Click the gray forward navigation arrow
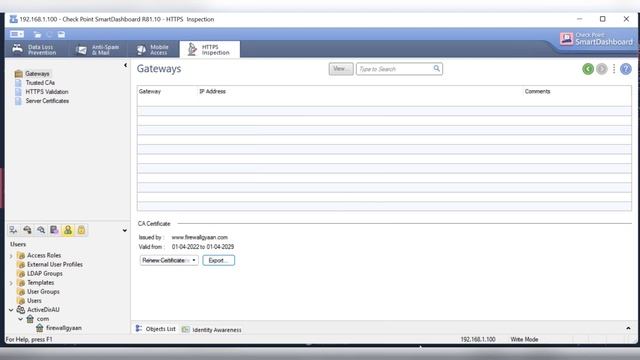This screenshot has width=640, height=360. [x=602, y=69]
